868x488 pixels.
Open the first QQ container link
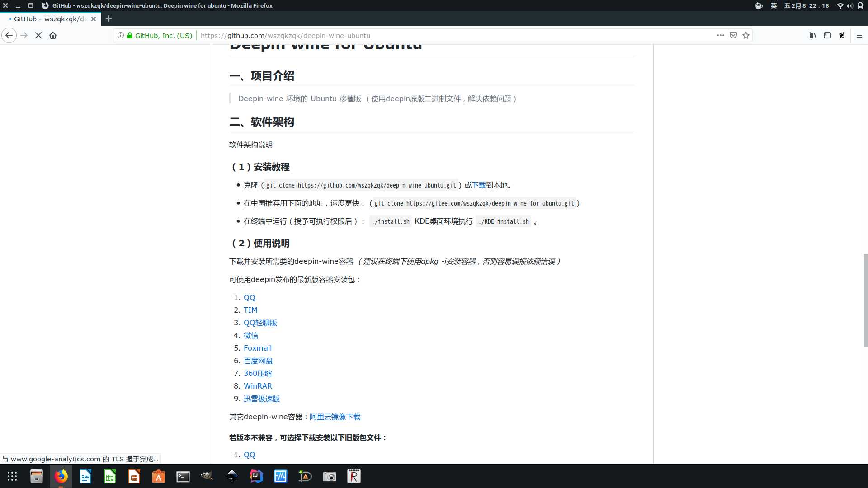(x=250, y=297)
